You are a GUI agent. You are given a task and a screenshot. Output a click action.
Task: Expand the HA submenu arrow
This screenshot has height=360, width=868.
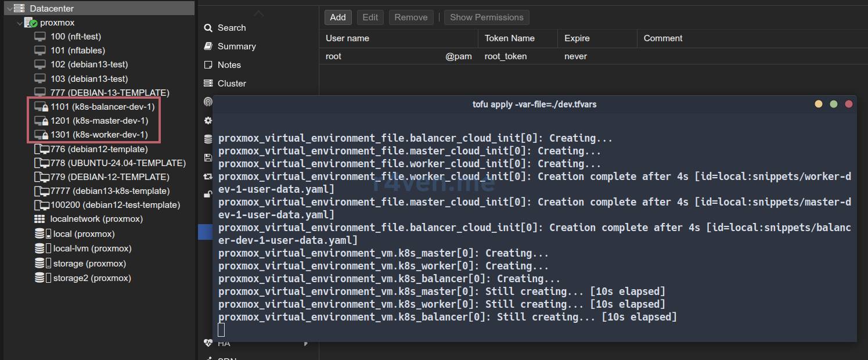tap(306, 344)
